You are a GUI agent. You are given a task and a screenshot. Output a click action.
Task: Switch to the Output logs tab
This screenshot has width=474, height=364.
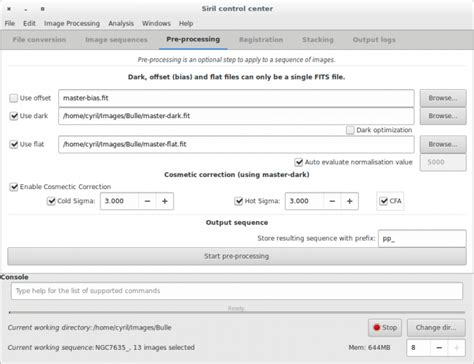pos(374,40)
